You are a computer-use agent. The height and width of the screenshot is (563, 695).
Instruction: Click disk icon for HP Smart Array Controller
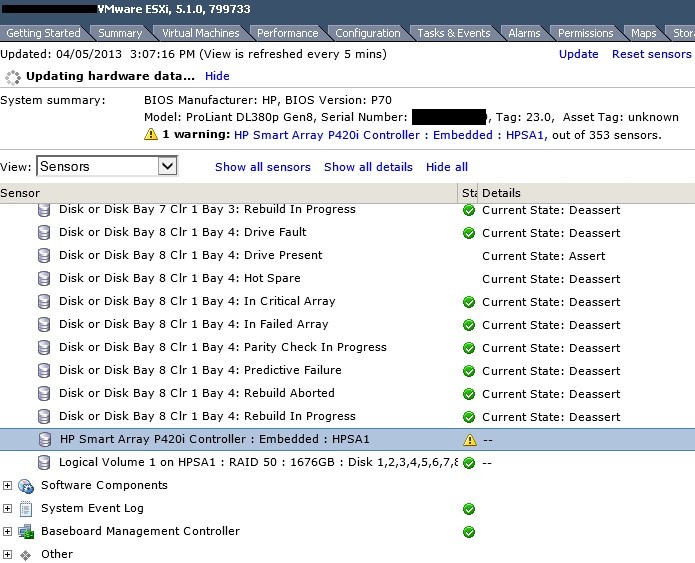(x=44, y=440)
